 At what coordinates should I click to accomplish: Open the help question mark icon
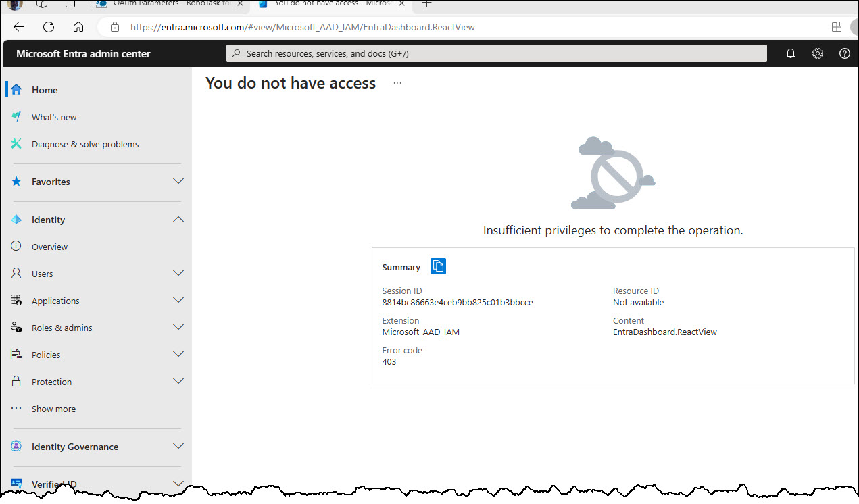click(844, 53)
